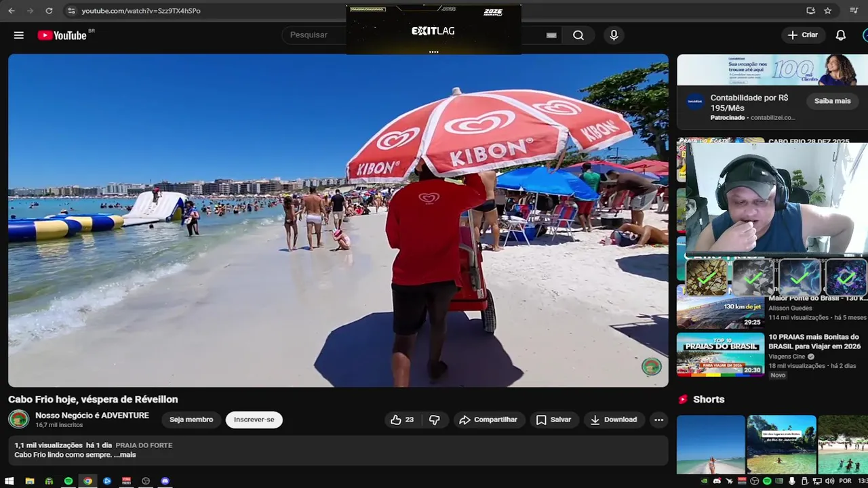The height and width of the screenshot is (488, 868).
Task: Open Alisson Guedes channel link
Action: tap(790, 308)
